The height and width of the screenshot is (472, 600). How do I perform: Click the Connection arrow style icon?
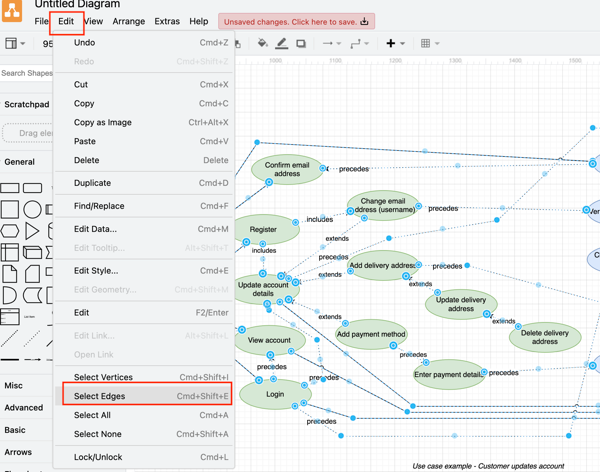[x=328, y=43]
